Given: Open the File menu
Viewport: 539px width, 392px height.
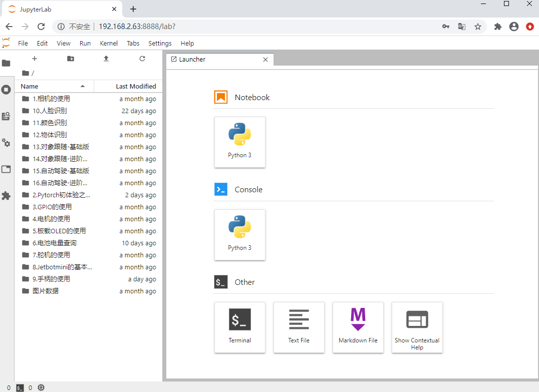Looking at the screenshot, I should (x=23, y=43).
